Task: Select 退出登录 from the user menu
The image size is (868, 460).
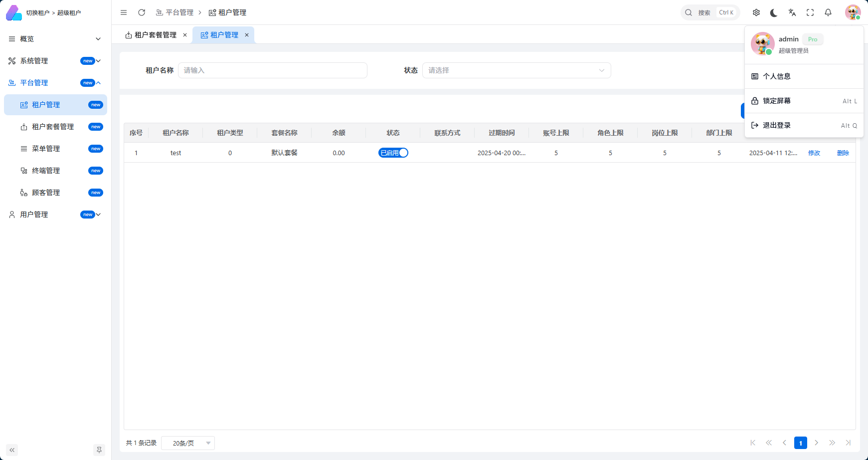Action: [776, 125]
